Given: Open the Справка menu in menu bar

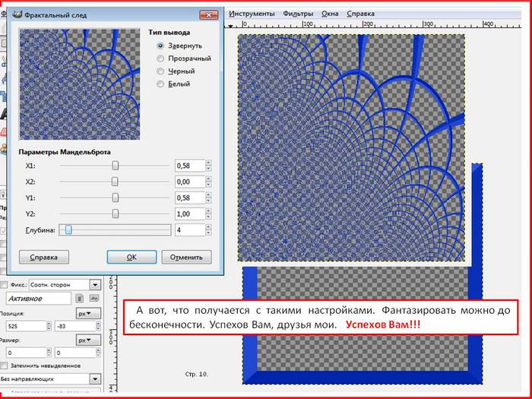Looking at the screenshot, I should point(361,14).
